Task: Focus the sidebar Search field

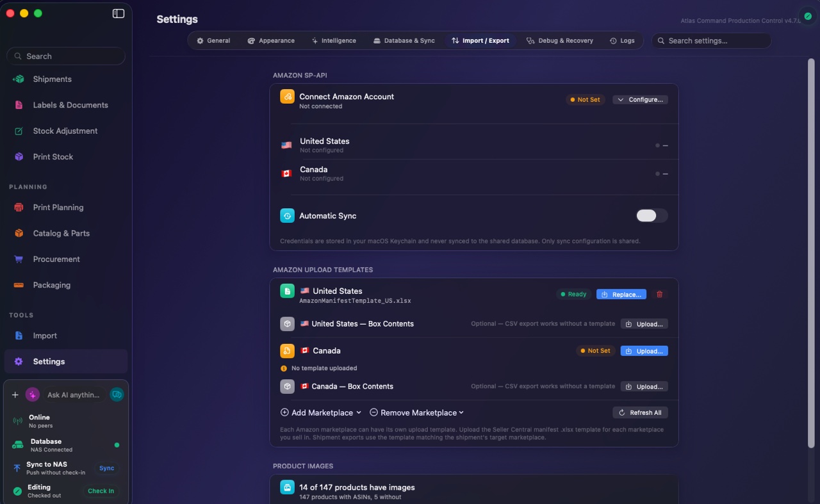Action: [x=66, y=56]
